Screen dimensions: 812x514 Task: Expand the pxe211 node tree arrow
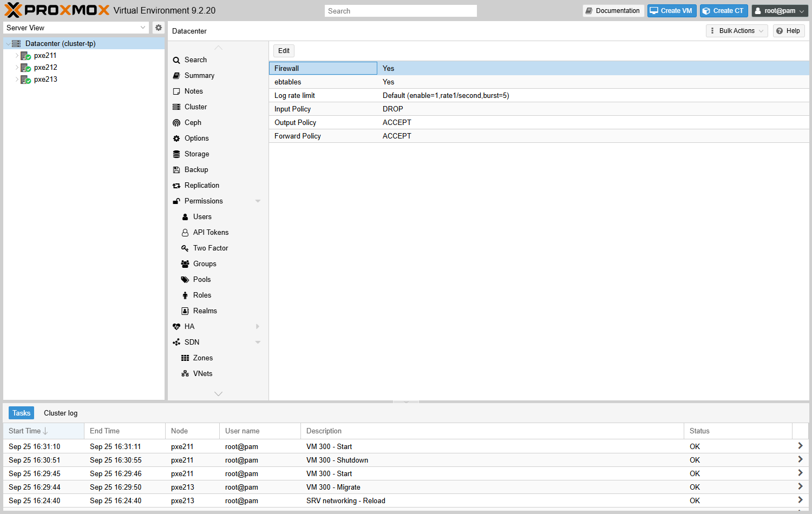click(17, 56)
